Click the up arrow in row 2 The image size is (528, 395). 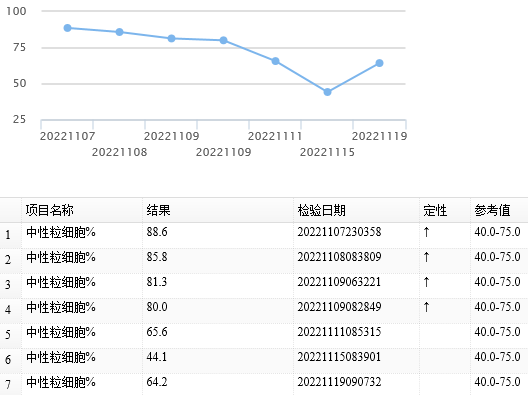pyautogui.click(x=426, y=257)
